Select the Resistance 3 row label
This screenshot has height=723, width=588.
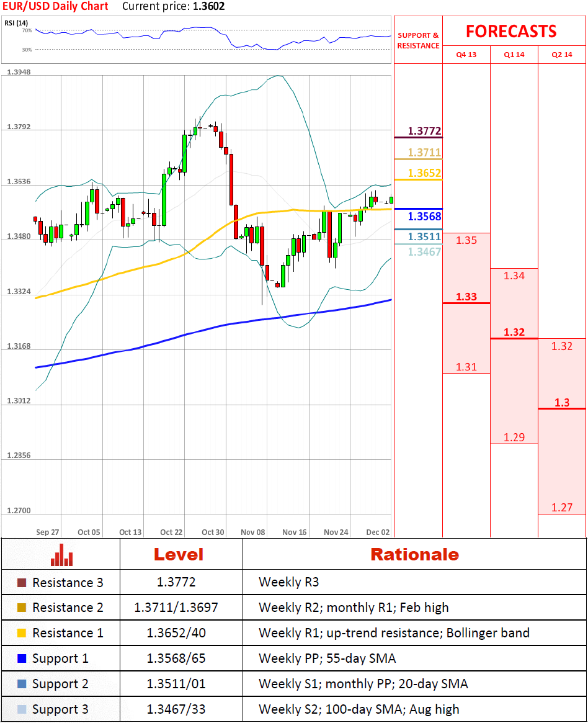coord(68,583)
